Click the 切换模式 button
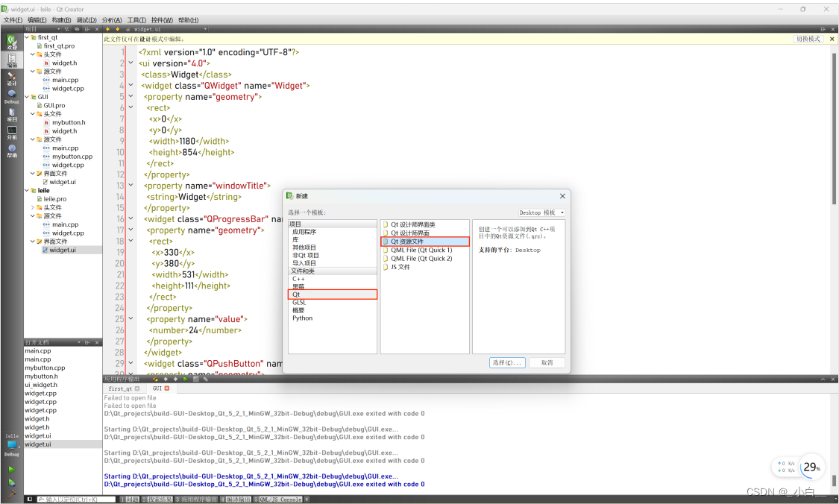Image resolution: width=839 pixels, height=504 pixels. [808, 39]
